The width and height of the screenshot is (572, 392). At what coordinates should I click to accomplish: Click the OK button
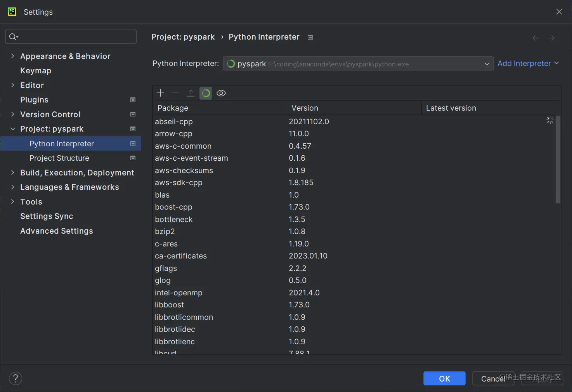tap(444, 378)
